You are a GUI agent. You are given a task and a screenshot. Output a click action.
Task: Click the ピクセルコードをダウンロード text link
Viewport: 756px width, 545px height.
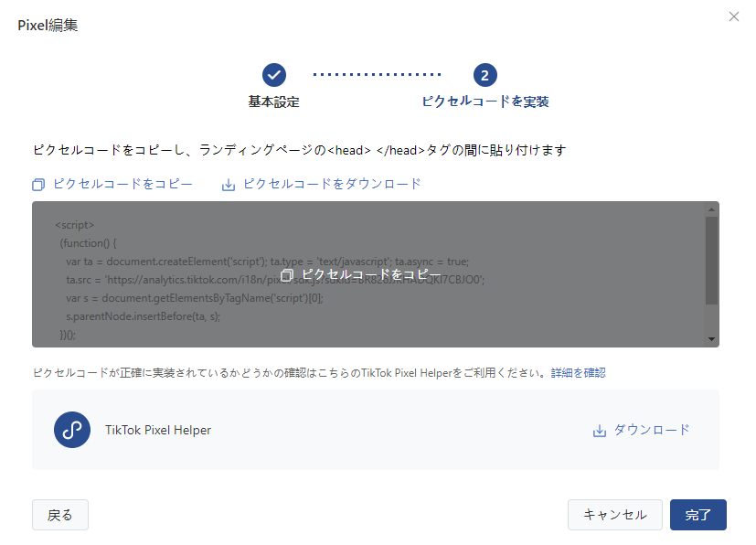click(x=332, y=184)
